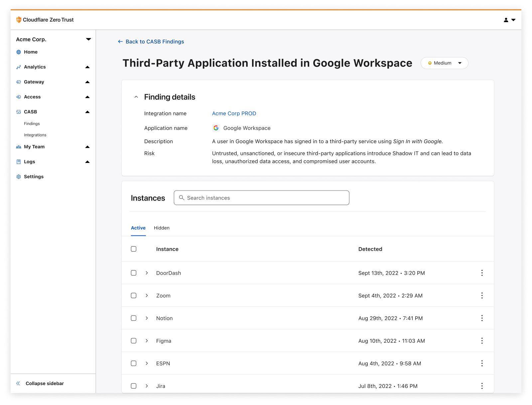Open the three-dot menu for Figma
Image resolution: width=532 pixels, height=405 pixels.
[482, 341]
